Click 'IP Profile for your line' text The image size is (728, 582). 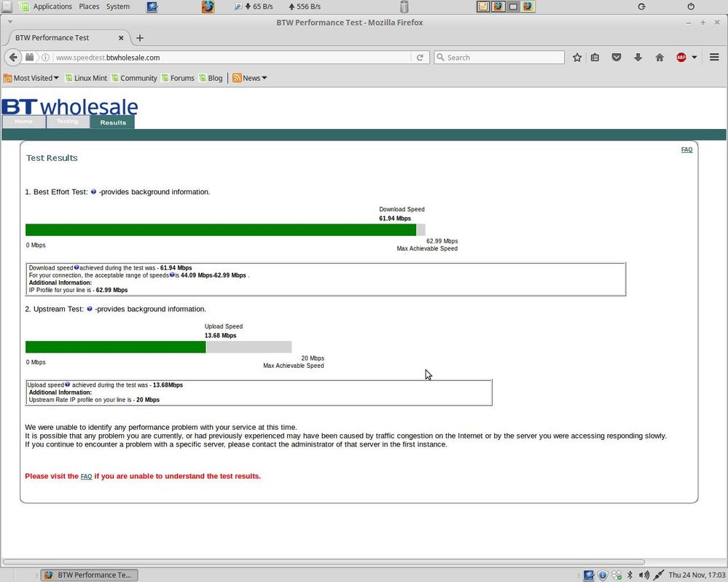60,290
